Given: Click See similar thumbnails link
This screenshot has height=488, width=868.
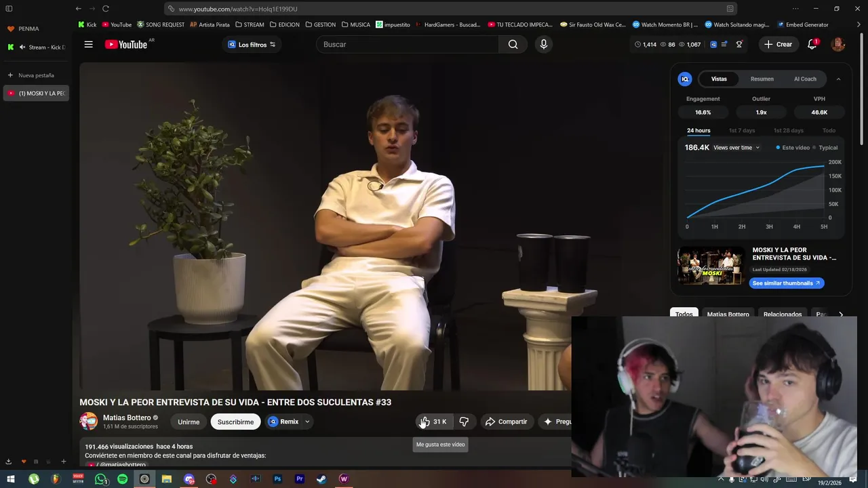Looking at the screenshot, I should (x=787, y=283).
